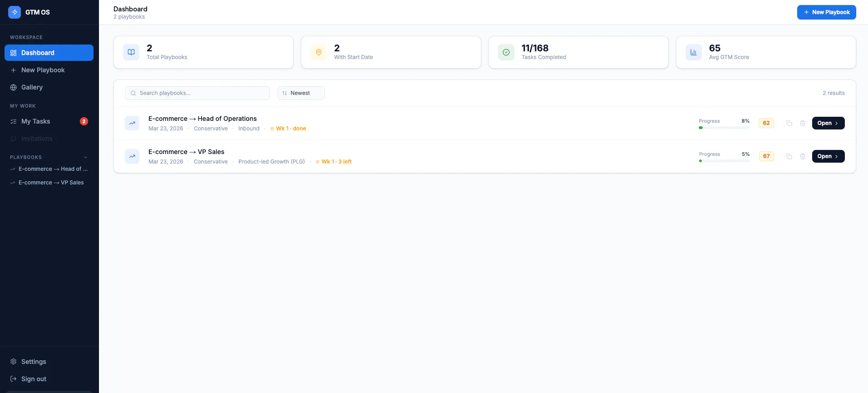Click the Inbound label
Image resolution: width=868 pixels, height=393 pixels.
(249, 129)
